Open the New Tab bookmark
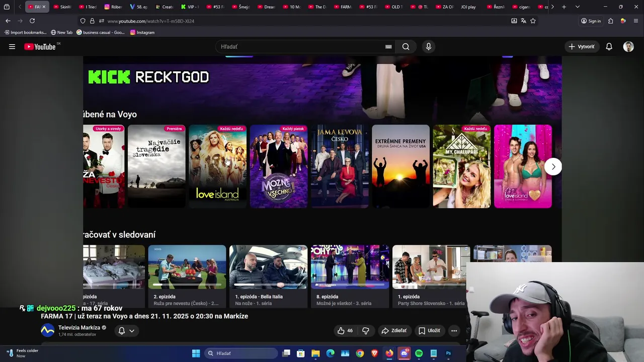Image resolution: width=644 pixels, height=362 pixels. coord(61,32)
